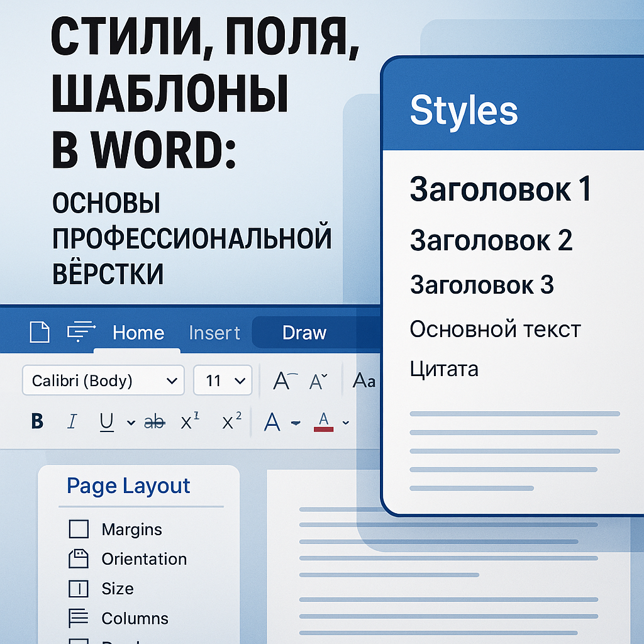The height and width of the screenshot is (644, 644).
Task: Open the Calibri (Body) font dropdown
Action: click(x=103, y=380)
